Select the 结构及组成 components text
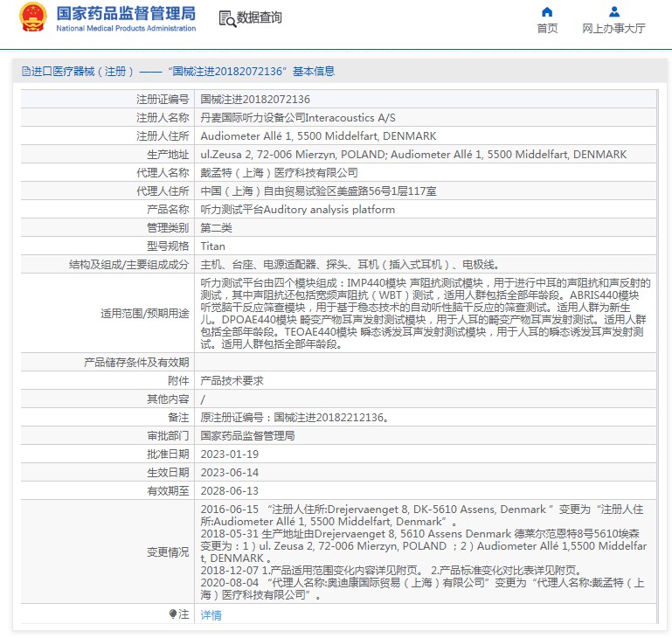672x638 pixels. point(350,265)
